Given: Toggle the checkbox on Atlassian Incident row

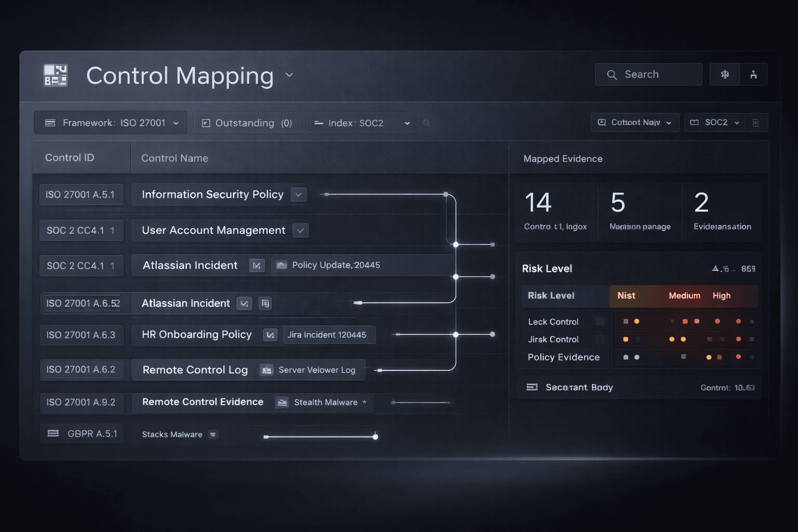Looking at the screenshot, I should 257,265.
